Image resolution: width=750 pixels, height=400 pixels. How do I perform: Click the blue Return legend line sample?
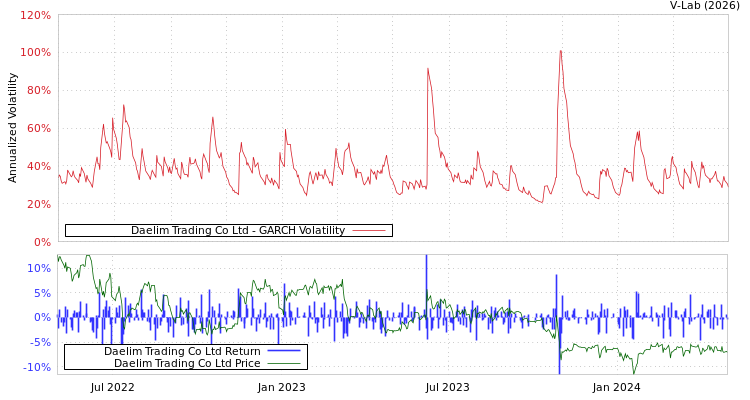click(284, 352)
